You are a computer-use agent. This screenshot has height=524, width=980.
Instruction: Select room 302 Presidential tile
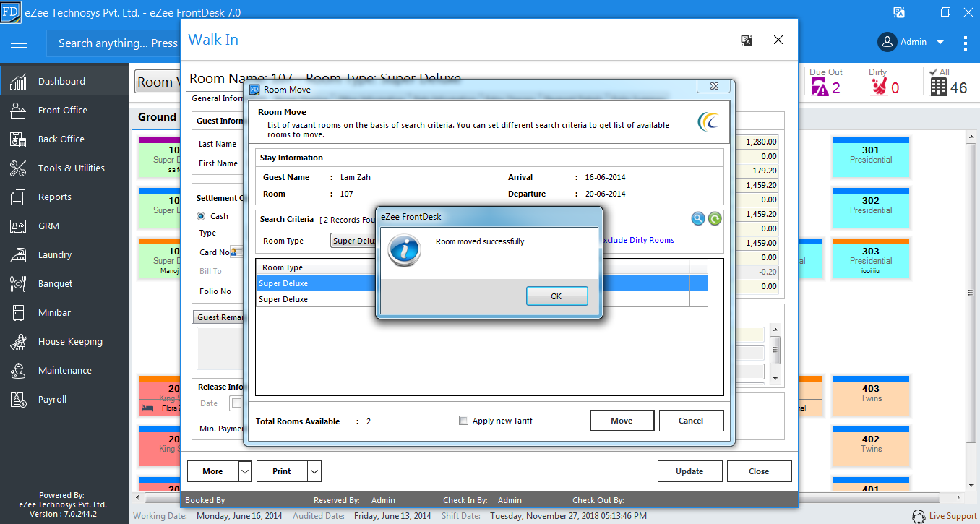(x=871, y=207)
